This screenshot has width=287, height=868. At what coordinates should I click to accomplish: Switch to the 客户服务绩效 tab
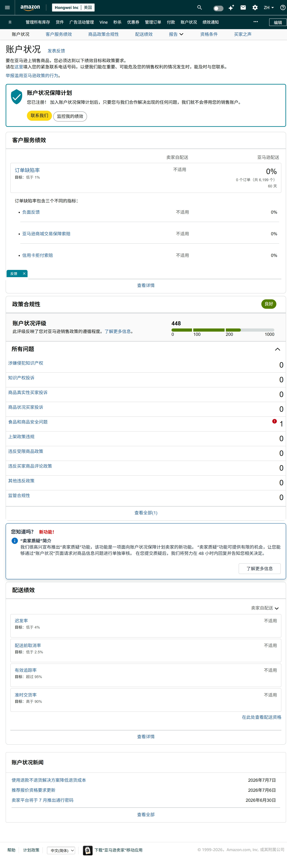[x=59, y=34]
